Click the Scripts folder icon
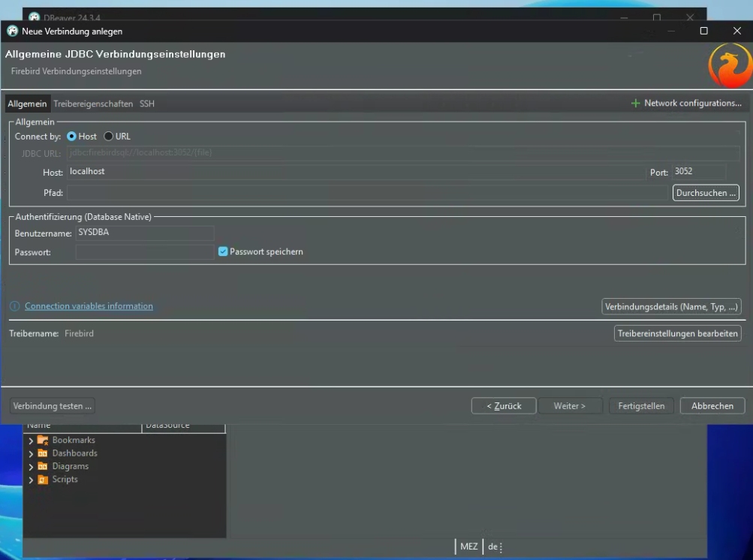This screenshot has height=560, width=753. (x=43, y=480)
